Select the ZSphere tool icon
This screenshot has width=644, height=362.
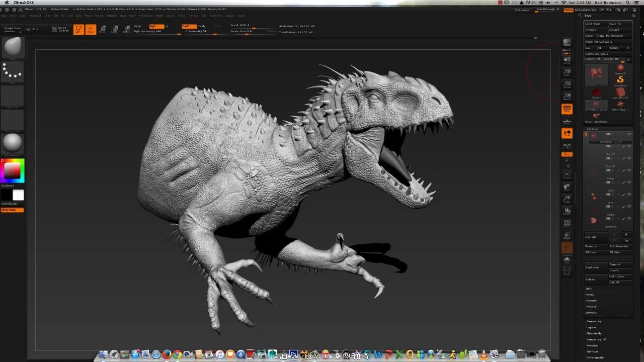pos(596,94)
